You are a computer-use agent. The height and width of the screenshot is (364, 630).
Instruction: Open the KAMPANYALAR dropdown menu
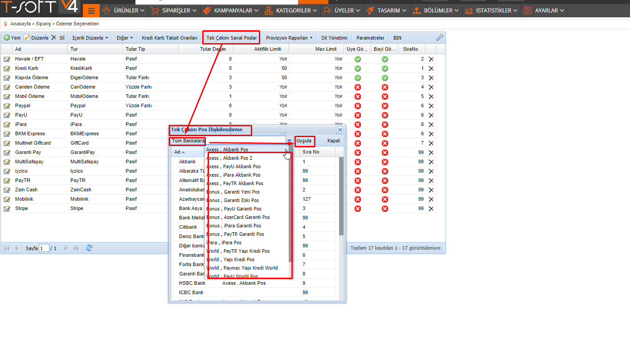[x=231, y=11]
